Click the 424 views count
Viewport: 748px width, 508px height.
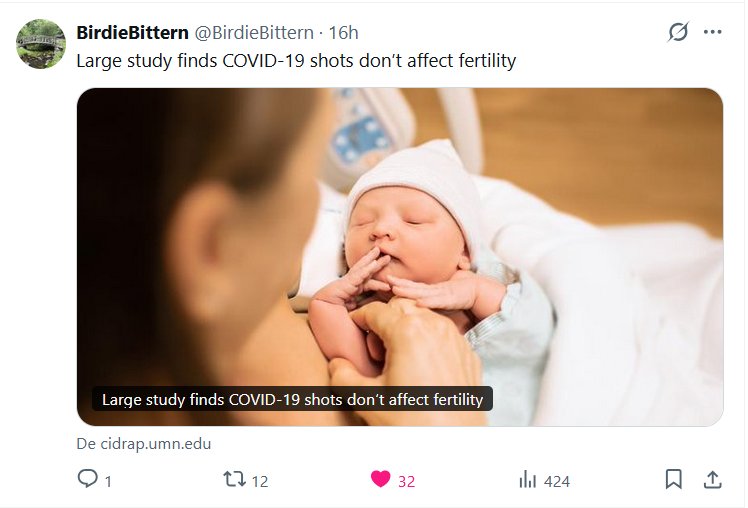point(557,481)
